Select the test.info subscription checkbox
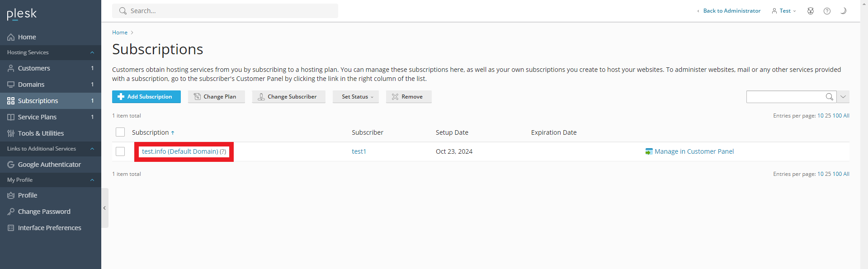Screen dimensions: 868x269 pos(120,151)
